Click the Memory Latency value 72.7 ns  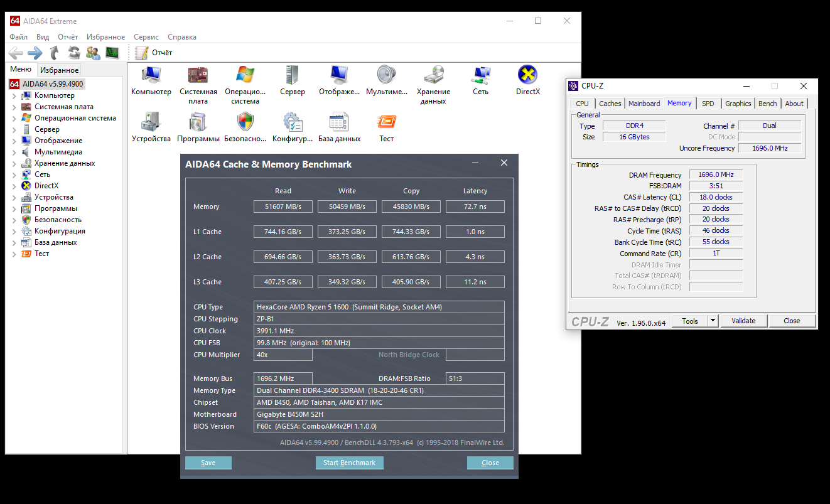point(475,206)
